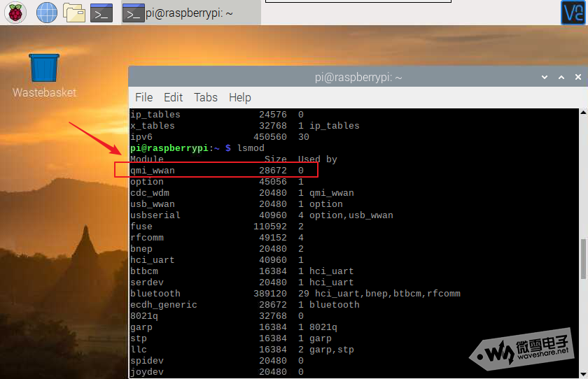Launch Terminal from the panel launcher icon
The height and width of the screenshot is (379, 588).
(x=102, y=12)
